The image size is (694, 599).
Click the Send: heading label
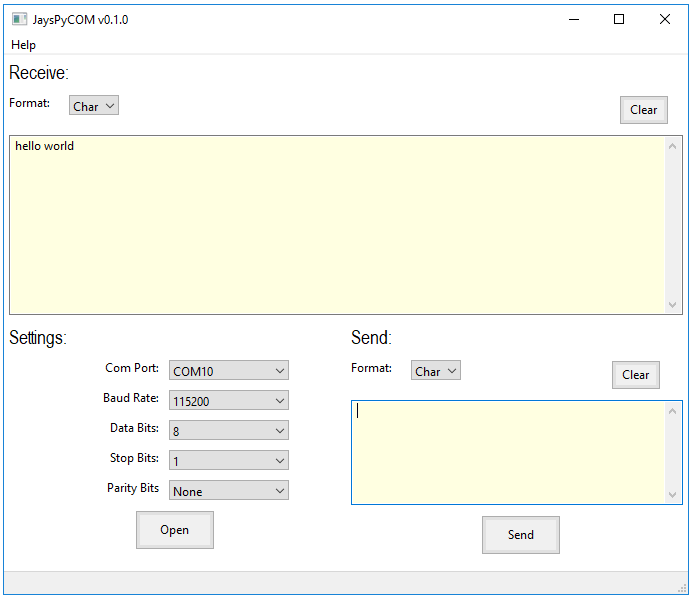371,338
